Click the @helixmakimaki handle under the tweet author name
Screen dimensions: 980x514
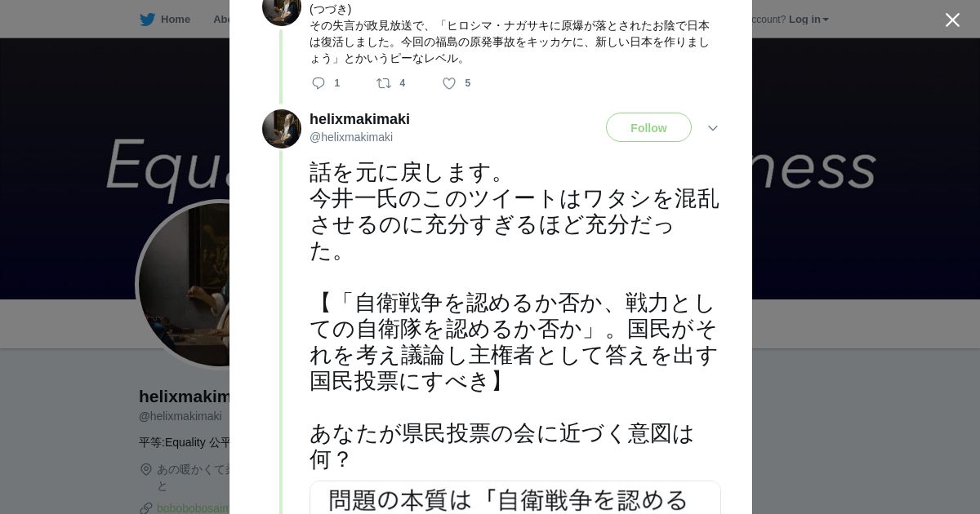click(x=351, y=137)
